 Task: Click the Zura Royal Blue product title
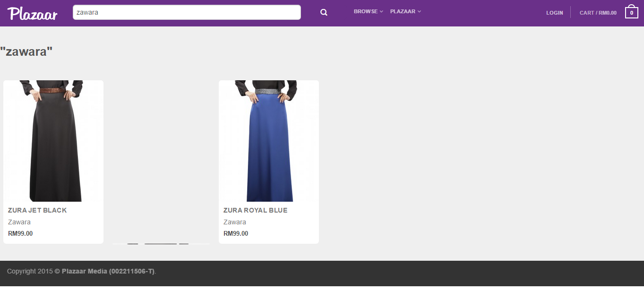click(x=256, y=210)
